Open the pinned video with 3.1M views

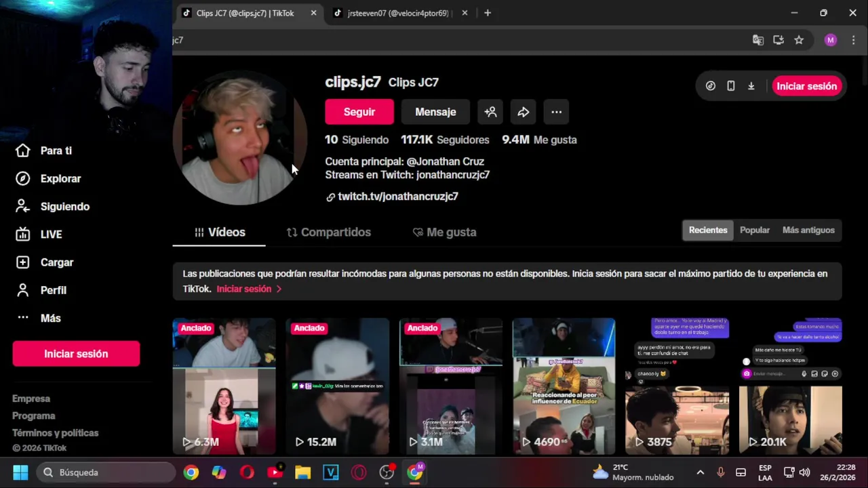pos(451,386)
